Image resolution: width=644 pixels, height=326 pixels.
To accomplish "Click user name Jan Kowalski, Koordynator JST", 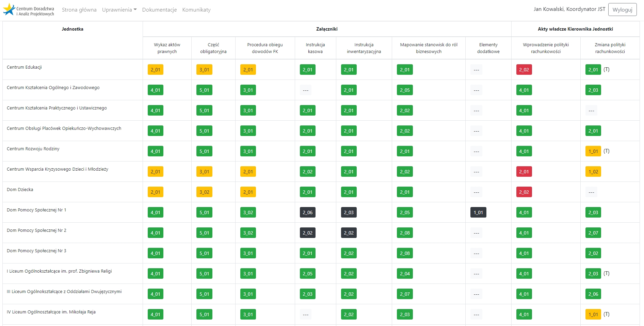I will [569, 9].
